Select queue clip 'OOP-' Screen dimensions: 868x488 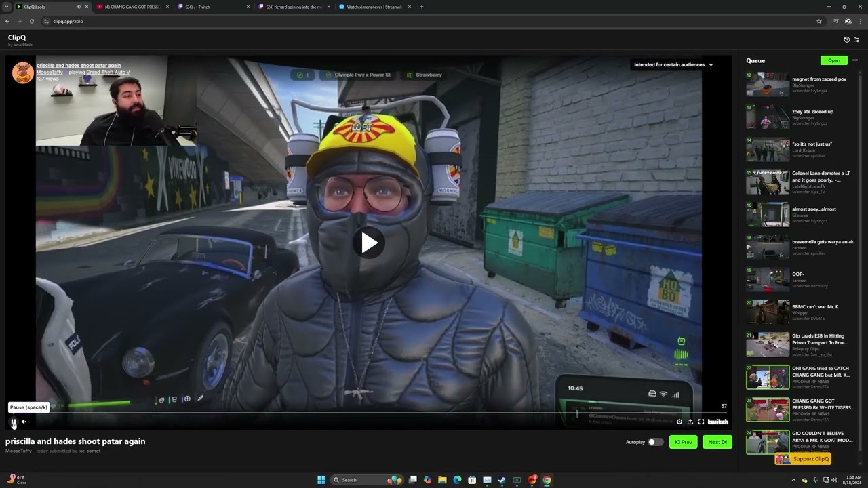[800, 279]
